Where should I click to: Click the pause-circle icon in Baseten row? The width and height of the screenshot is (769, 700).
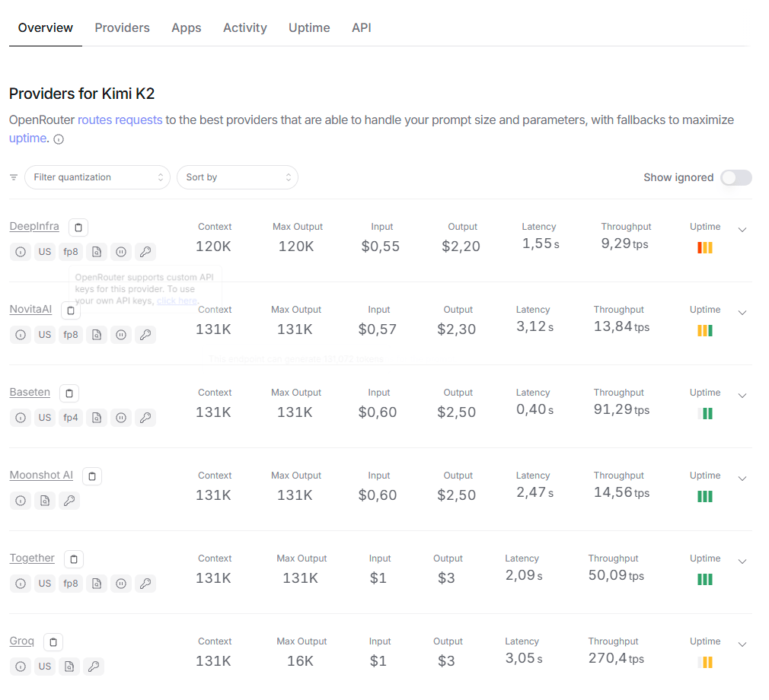pyautogui.click(x=121, y=418)
